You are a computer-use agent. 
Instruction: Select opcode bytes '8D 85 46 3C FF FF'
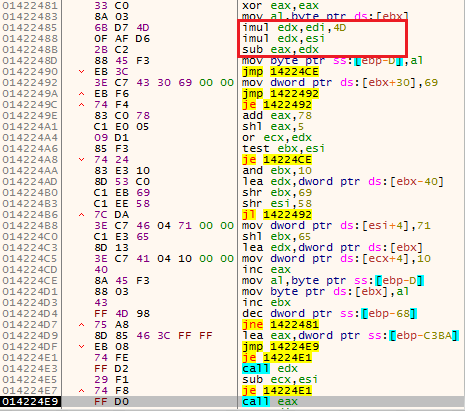point(153,336)
